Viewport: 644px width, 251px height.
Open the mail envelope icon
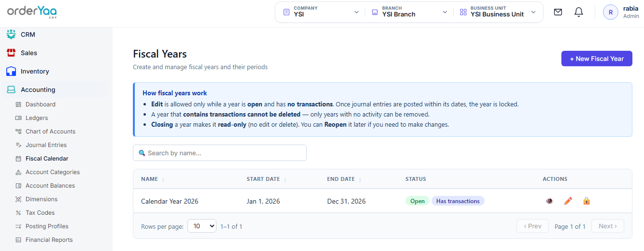(558, 12)
